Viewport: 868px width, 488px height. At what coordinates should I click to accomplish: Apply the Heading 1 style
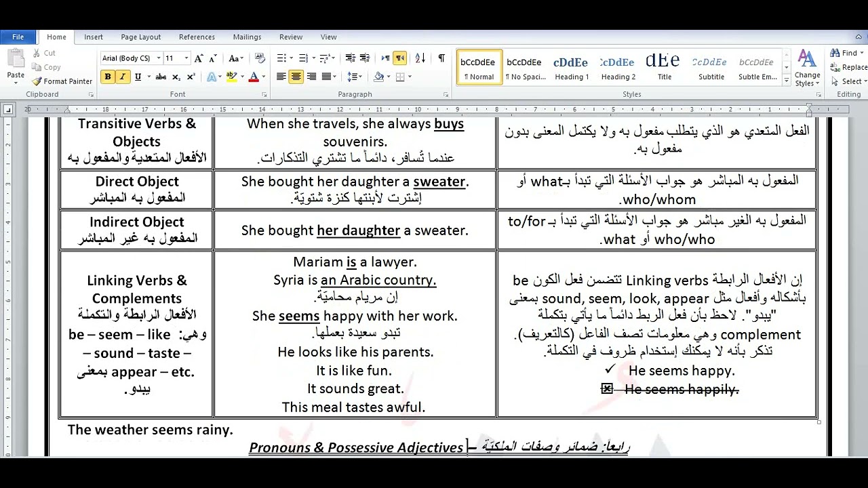572,67
